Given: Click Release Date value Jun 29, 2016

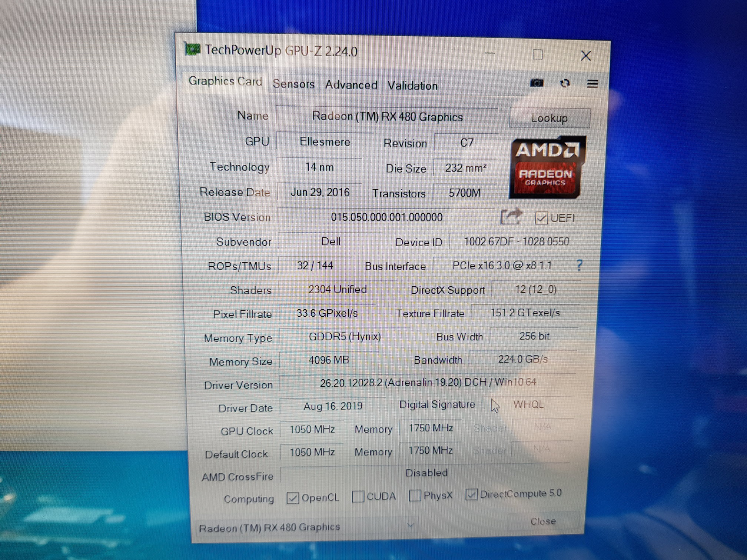Looking at the screenshot, I should click(320, 192).
